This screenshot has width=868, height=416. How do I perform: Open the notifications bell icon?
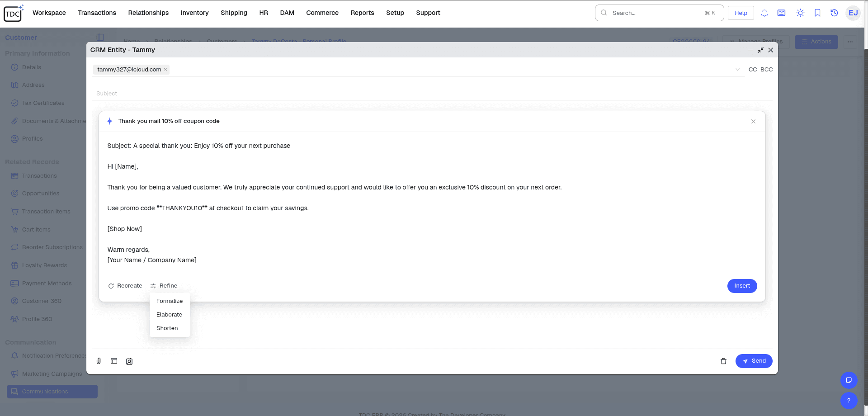click(764, 13)
